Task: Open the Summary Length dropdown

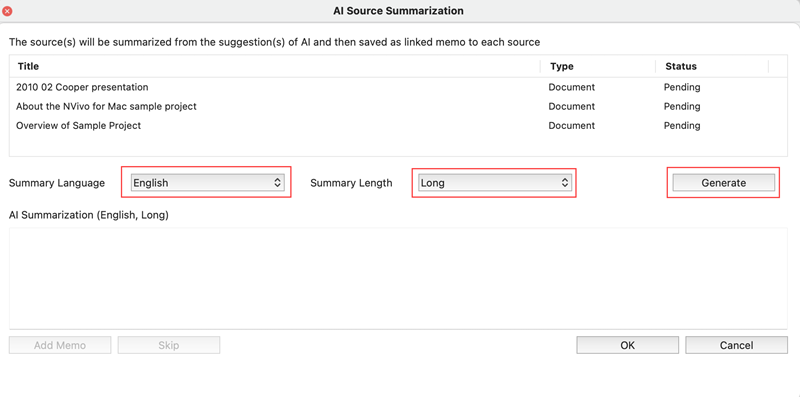Action: tap(494, 183)
